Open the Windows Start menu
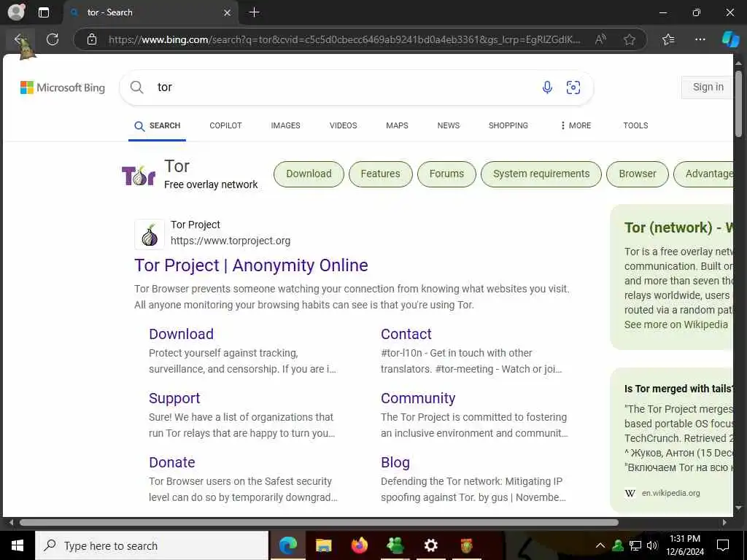 [18, 545]
